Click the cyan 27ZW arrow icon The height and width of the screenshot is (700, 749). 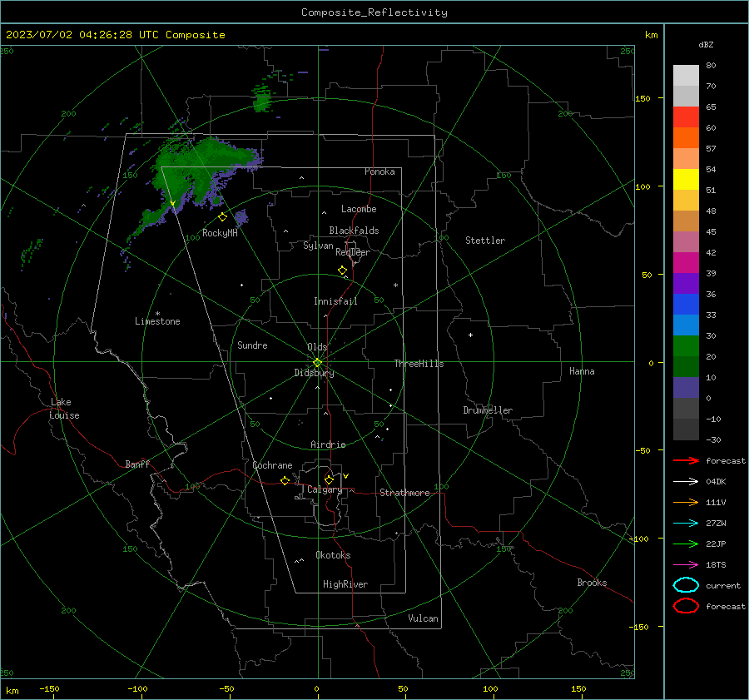coord(686,524)
